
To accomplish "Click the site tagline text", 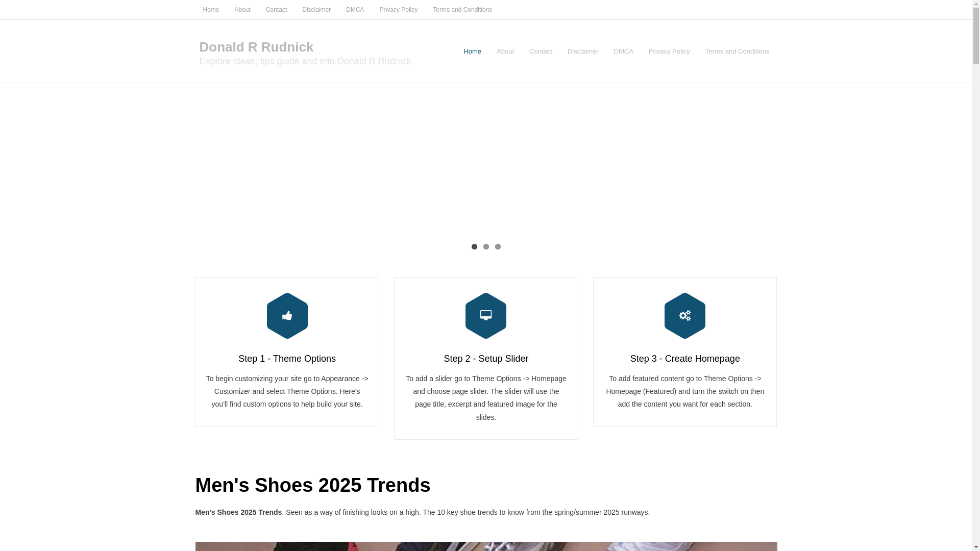I will pos(305,61).
